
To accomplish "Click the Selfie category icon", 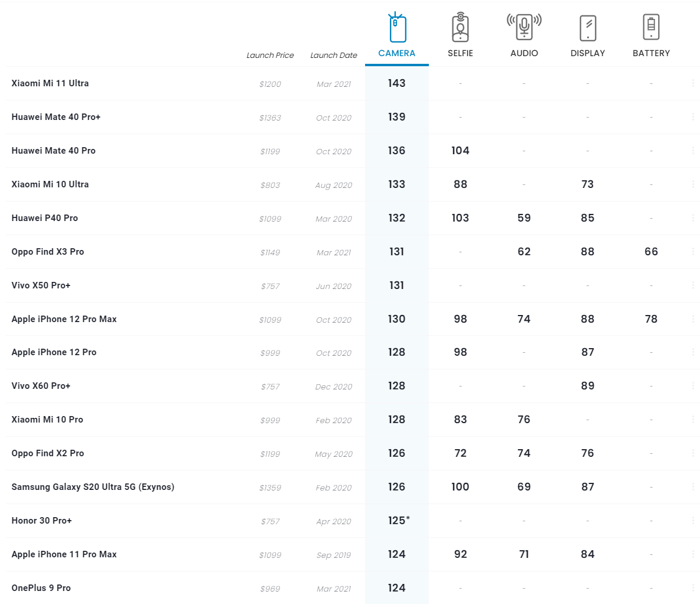I will pos(460,28).
